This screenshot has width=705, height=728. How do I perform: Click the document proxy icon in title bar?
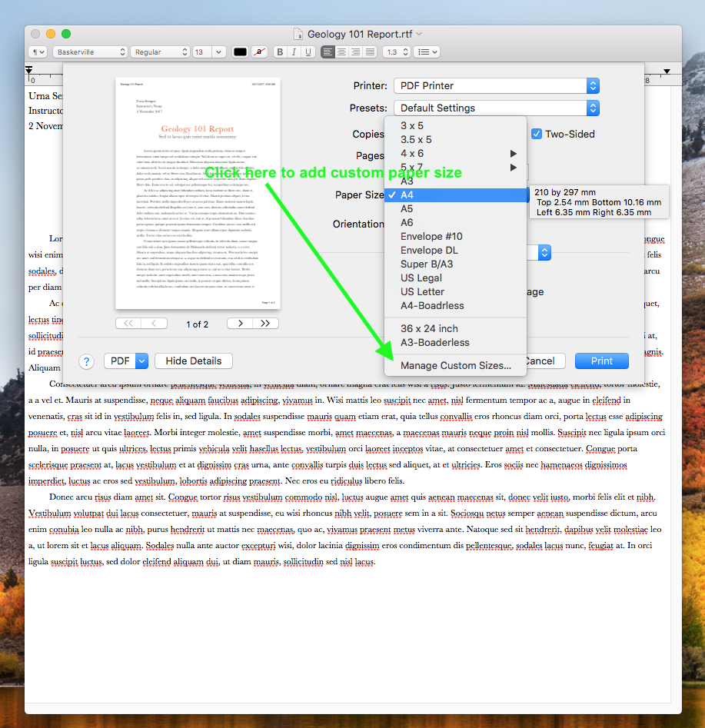pyautogui.click(x=298, y=34)
